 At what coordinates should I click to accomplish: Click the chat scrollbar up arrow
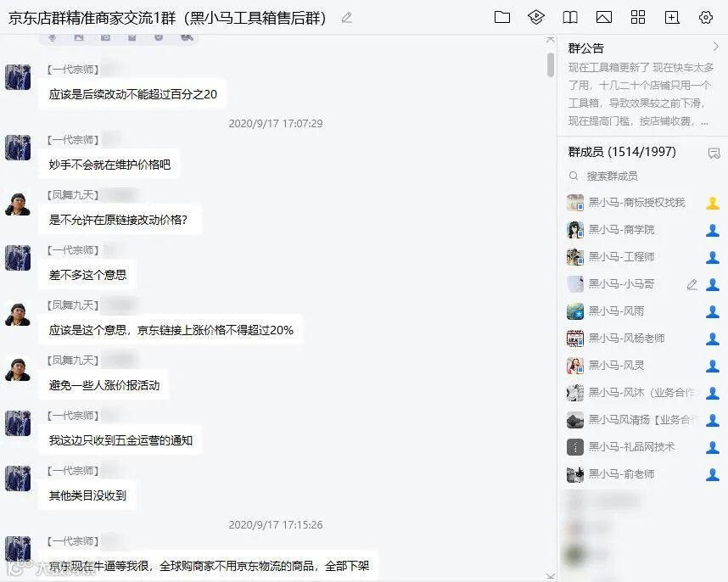tap(550, 40)
